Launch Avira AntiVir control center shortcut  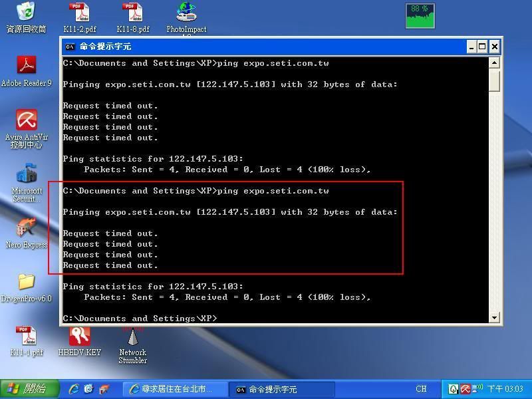26,121
